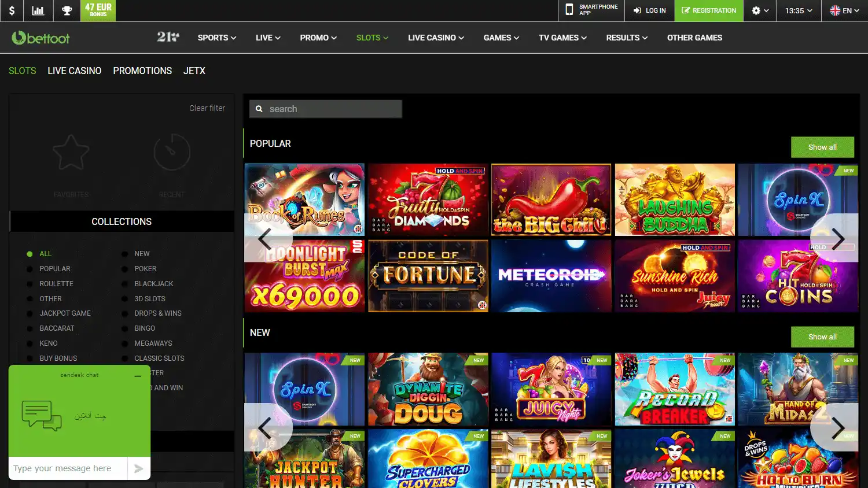
Task: Minimize the zendesk chat widget
Action: (138, 376)
